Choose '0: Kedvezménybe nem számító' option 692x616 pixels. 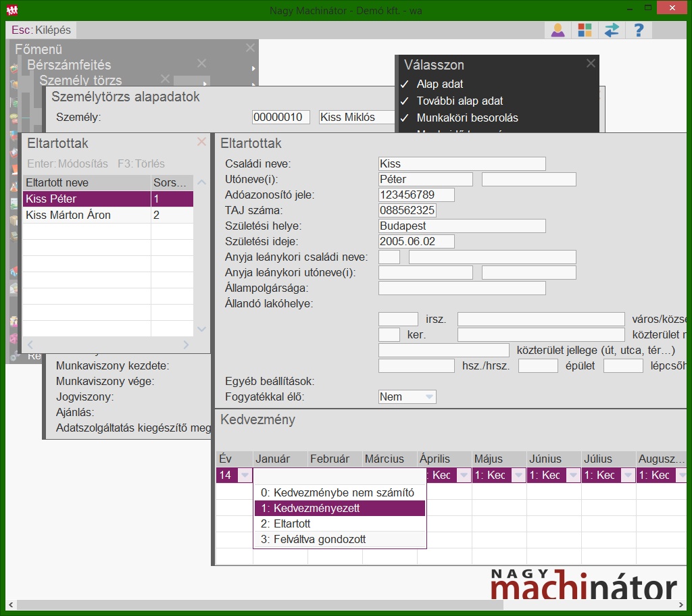pyautogui.click(x=339, y=492)
